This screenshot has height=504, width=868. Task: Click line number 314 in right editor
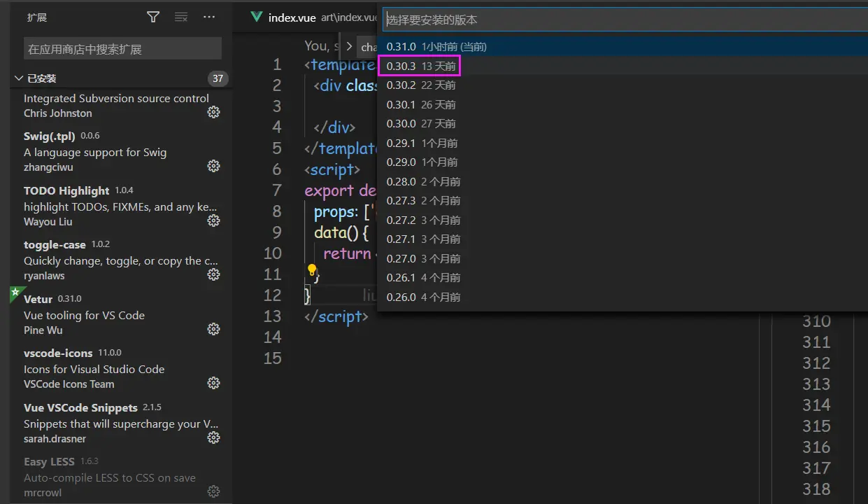[816, 405]
